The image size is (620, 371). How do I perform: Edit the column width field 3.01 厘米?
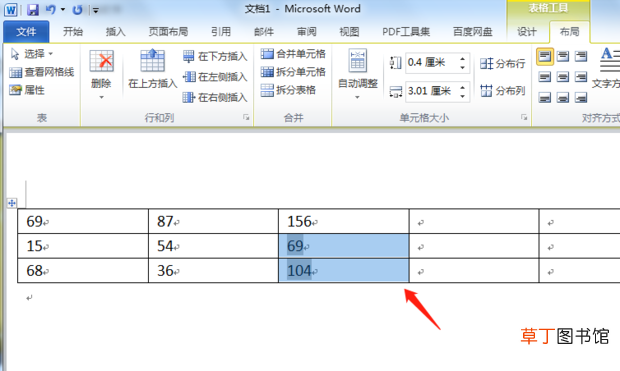point(431,91)
